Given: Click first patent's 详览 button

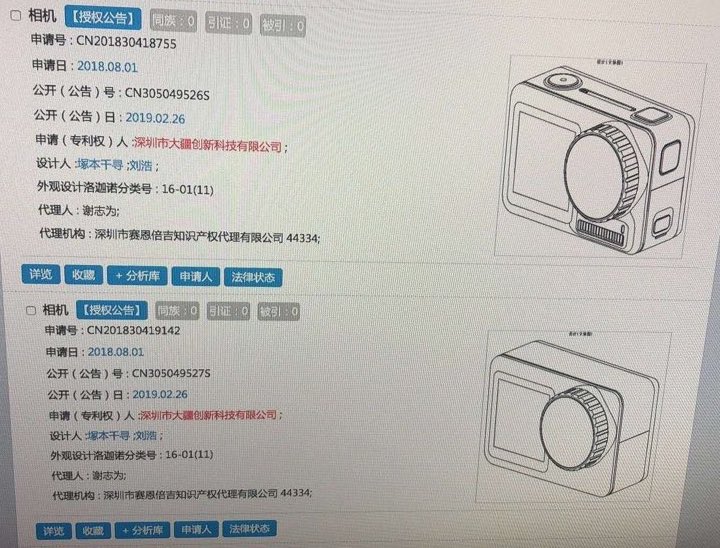Looking at the screenshot, I should point(41,274).
